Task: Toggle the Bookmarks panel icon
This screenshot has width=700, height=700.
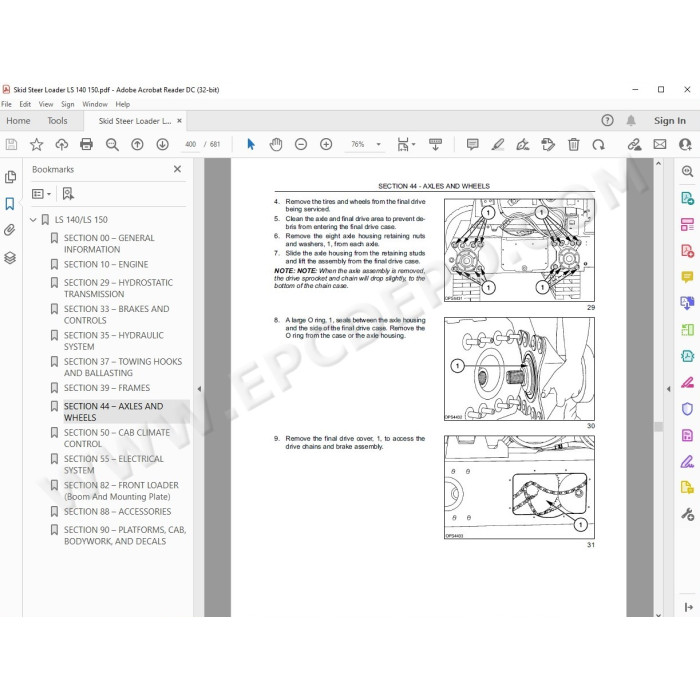Action: point(10,204)
